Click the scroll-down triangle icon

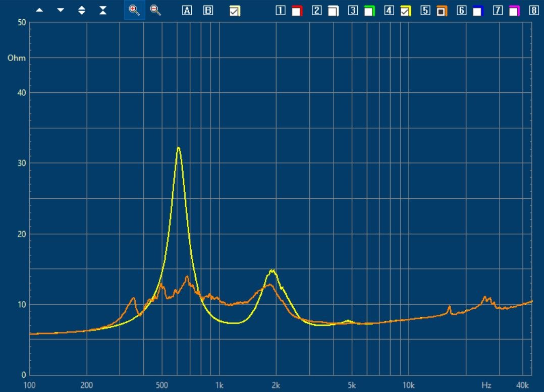[61, 11]
